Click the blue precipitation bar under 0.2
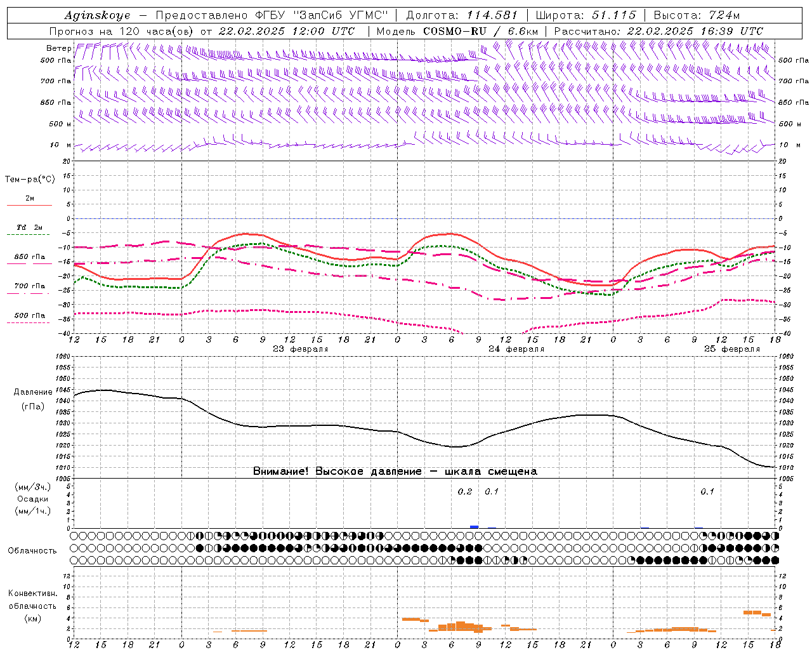 point(474,527)
